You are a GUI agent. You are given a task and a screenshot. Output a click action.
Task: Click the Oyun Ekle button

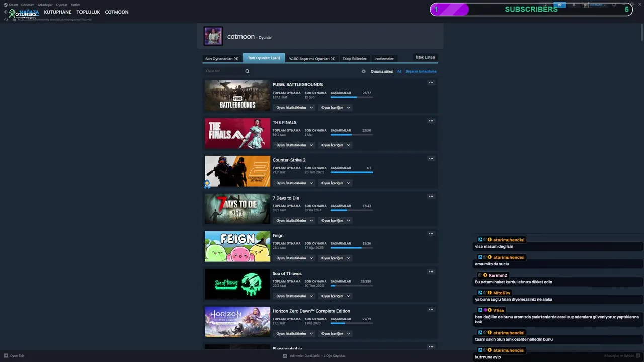(14, 355)
